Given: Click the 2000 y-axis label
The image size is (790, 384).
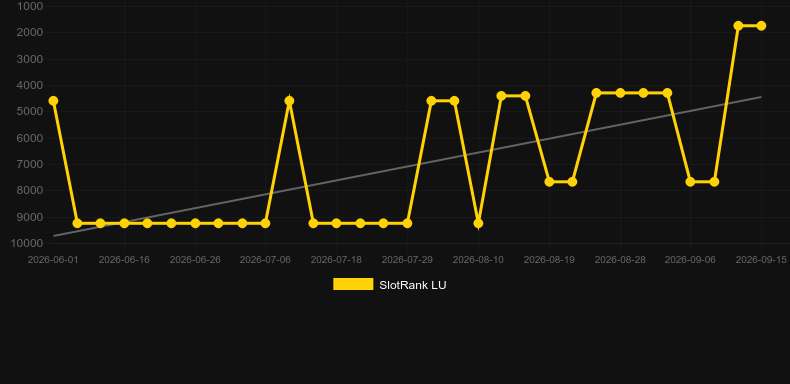Looking at the screenshot, I should [30, 33].
